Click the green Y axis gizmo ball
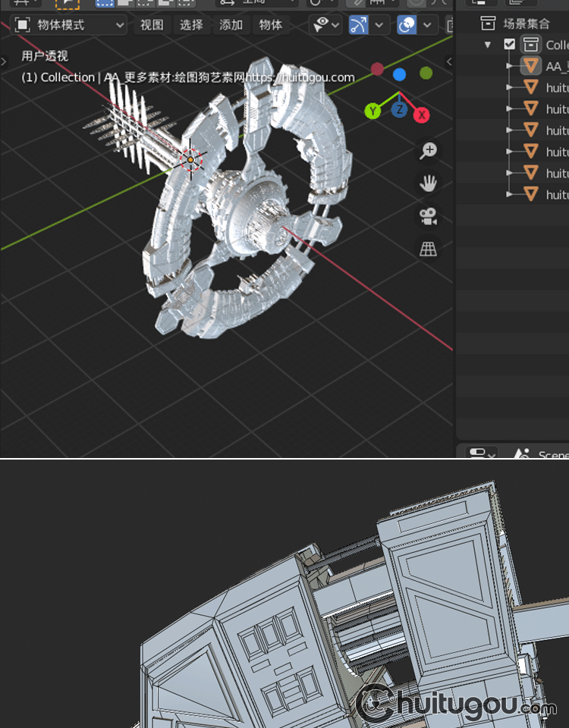 coord(373,111)
